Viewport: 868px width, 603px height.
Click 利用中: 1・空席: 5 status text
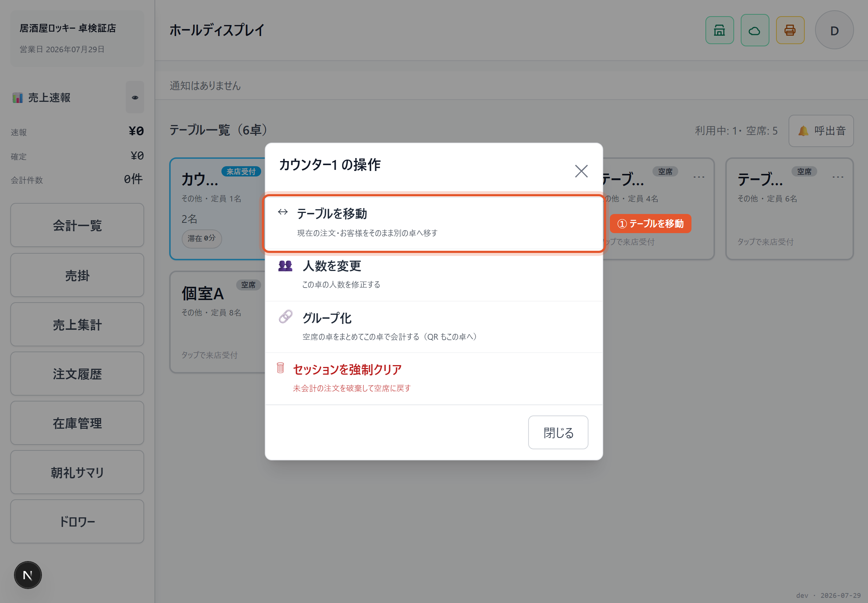[736, 131]
